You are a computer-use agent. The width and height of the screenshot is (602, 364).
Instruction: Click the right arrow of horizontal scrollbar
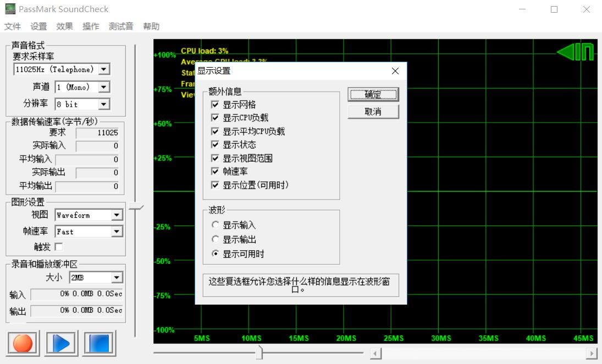(x=592, y=353)
